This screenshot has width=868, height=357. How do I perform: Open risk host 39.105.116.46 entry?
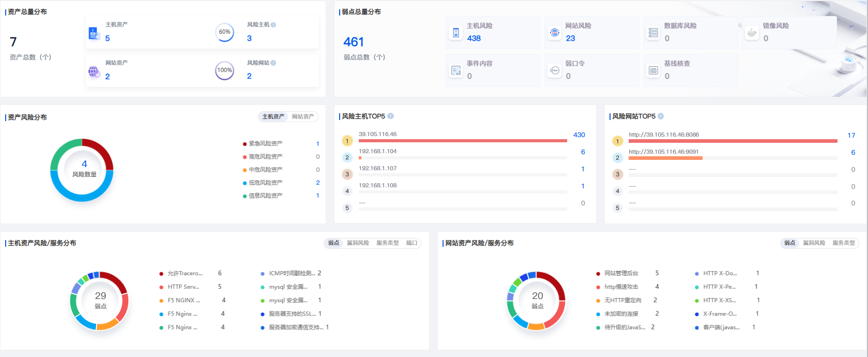point(378,135)
